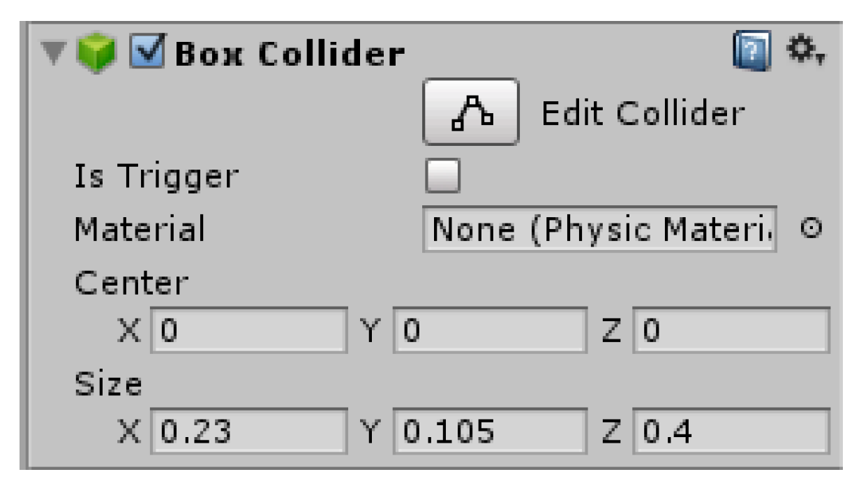Click the green Box Collider cube icon

tap(96, 54)
